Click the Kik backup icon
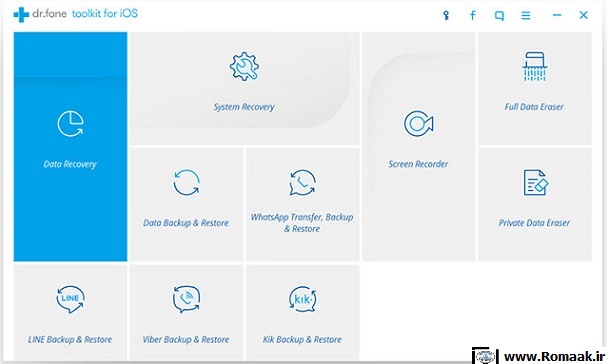This screenshot has height=364, width=607. click(x=302, y=299)
